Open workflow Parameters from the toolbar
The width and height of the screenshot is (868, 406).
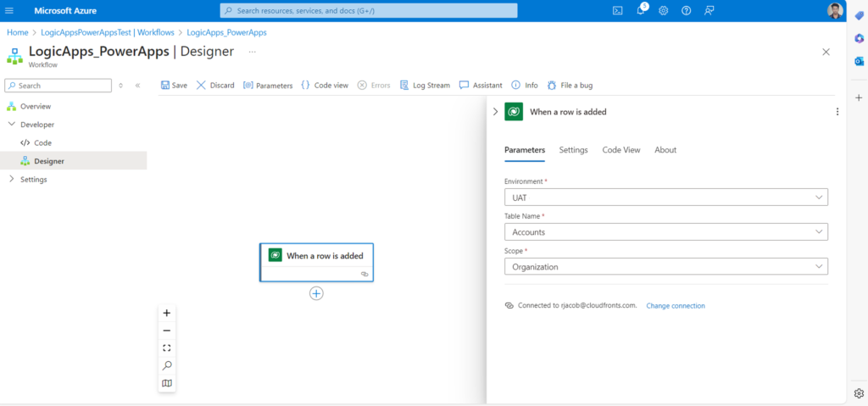click(268, 86)
